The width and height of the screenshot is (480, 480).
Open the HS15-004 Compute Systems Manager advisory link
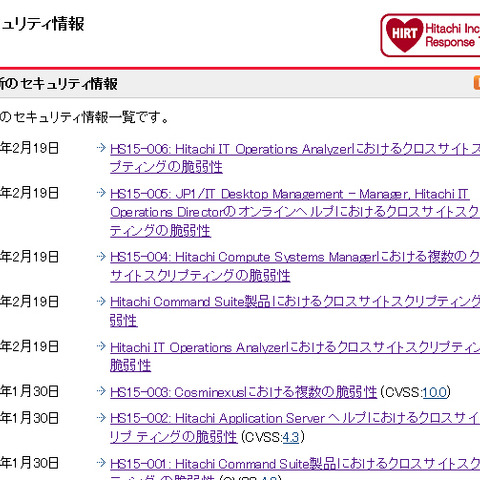tap(295, 266)
